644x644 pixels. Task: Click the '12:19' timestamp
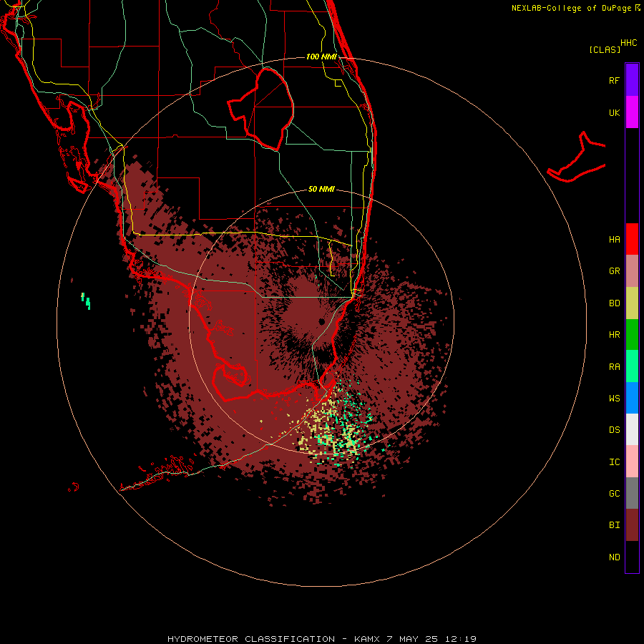tap(461, 639)
